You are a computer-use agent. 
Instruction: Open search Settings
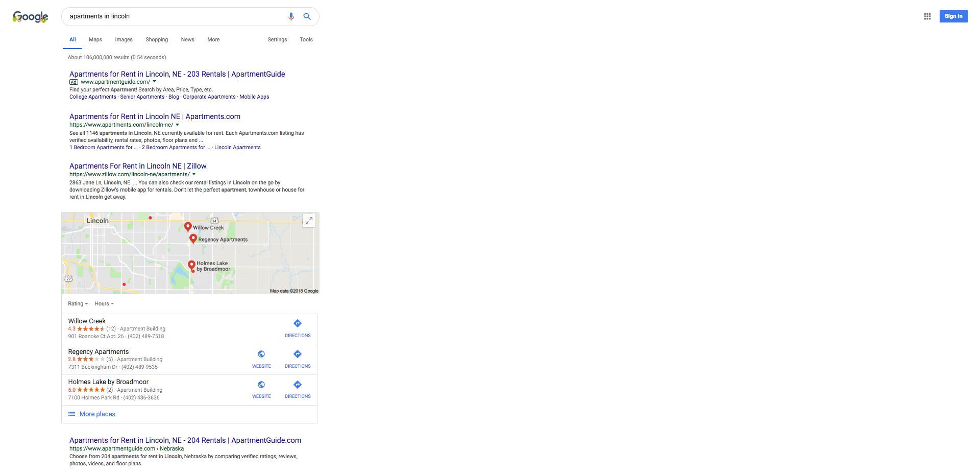coord(277,39)
